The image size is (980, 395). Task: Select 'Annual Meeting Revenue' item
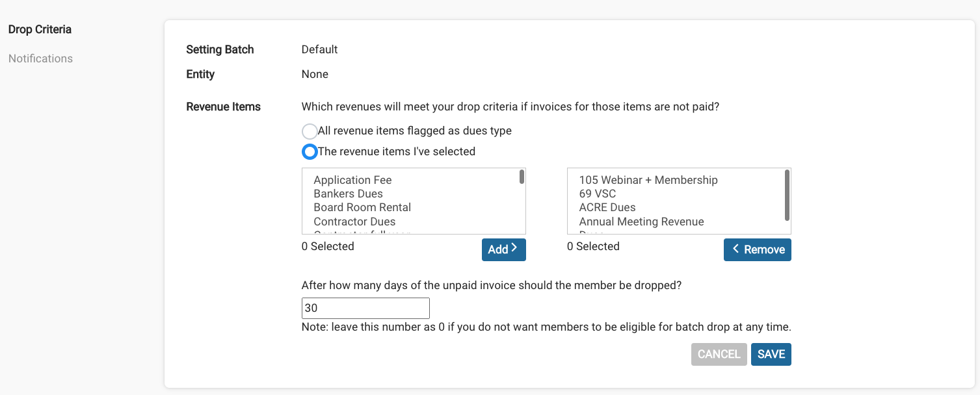641,222
